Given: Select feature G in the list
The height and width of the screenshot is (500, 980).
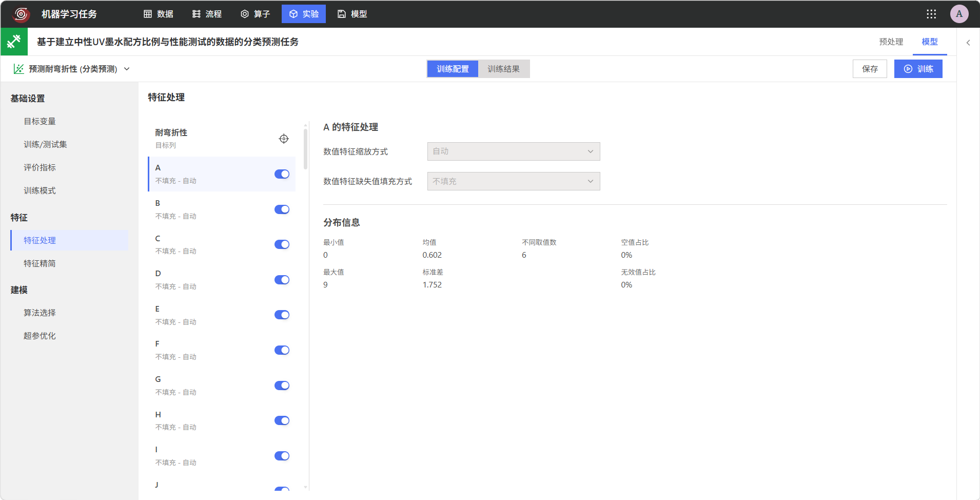Looking at the screenshot, I should (x=222, y=386).
